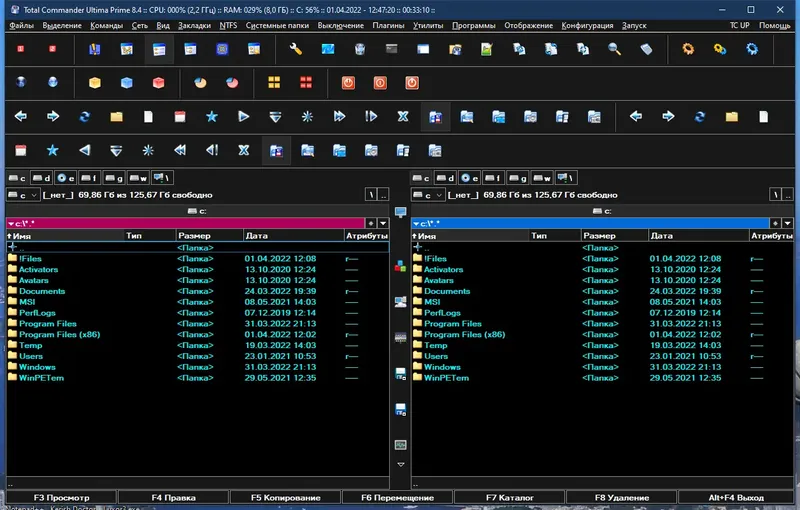Click the red cube icon
Image resolution: width=800 pixels, height=510 pixels.
(159, 83)
